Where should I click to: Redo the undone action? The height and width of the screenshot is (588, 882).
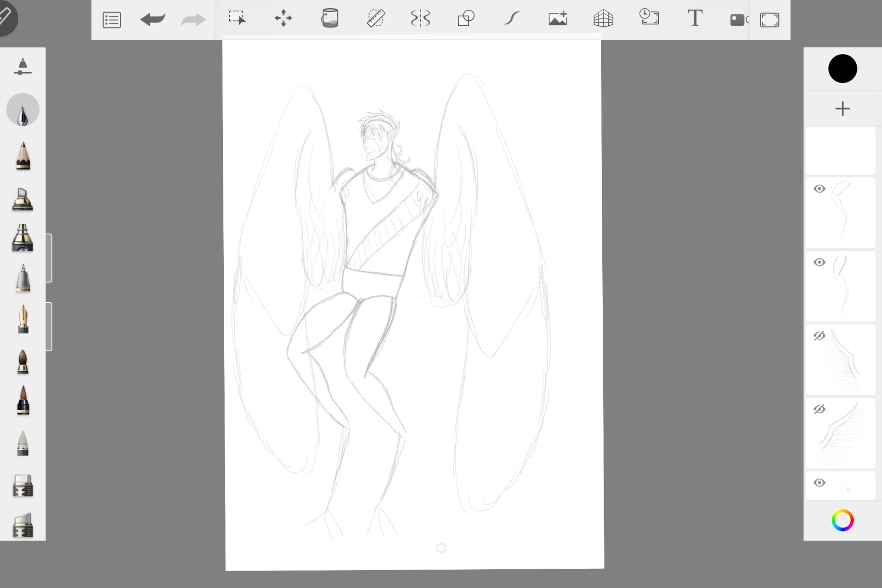click(x=193, y=19)
